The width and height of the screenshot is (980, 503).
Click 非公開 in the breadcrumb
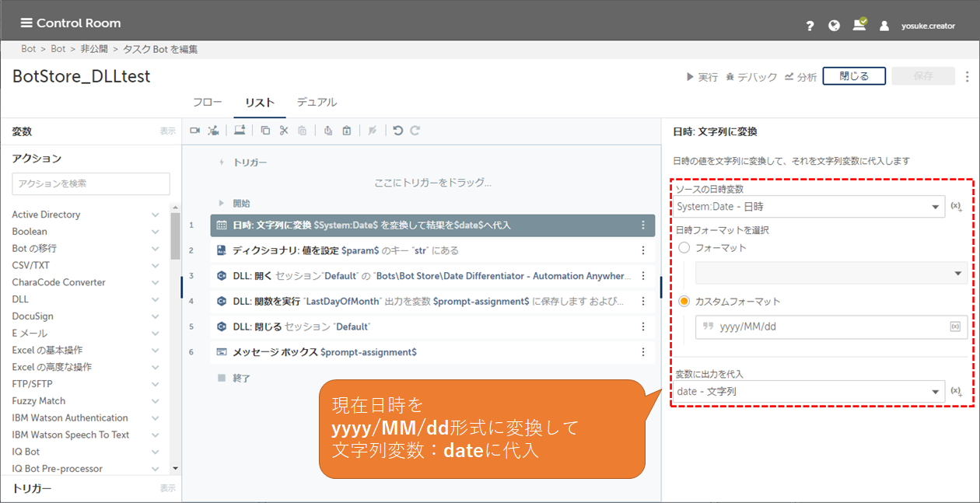(94, 49)
